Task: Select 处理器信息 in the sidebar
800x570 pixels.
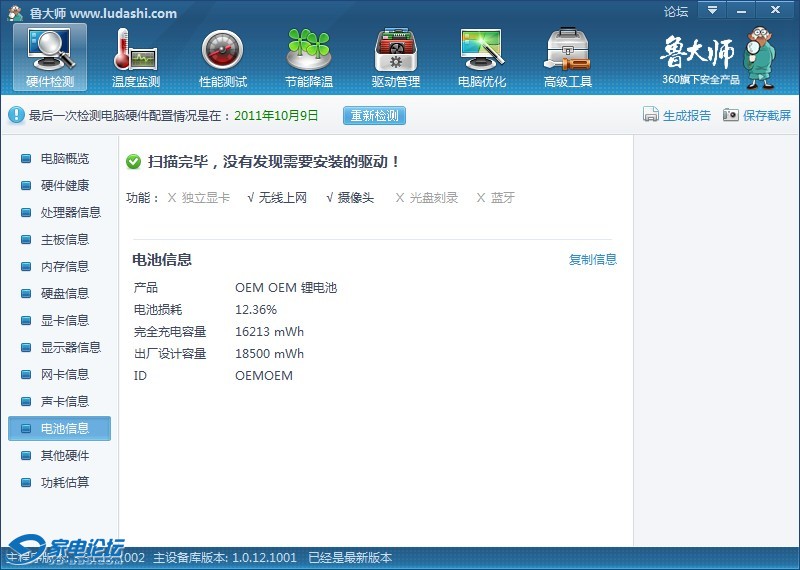Action: [x=70, y=213]
